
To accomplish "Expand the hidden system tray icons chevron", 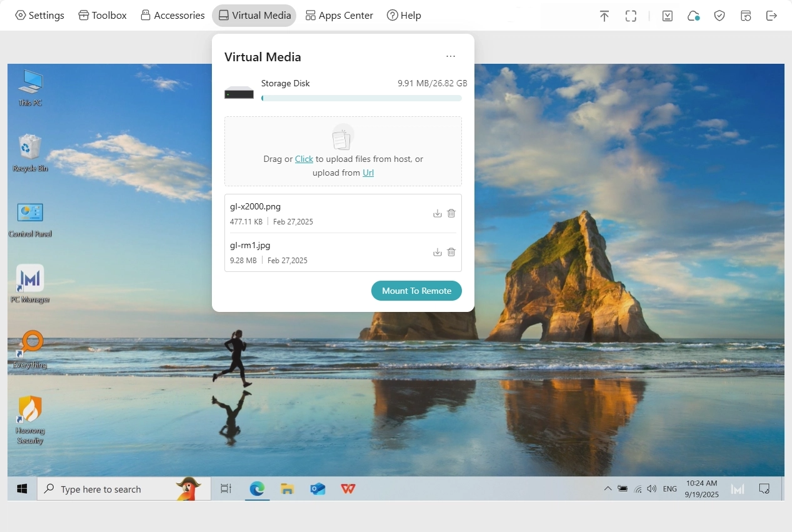I will [607, 489].
